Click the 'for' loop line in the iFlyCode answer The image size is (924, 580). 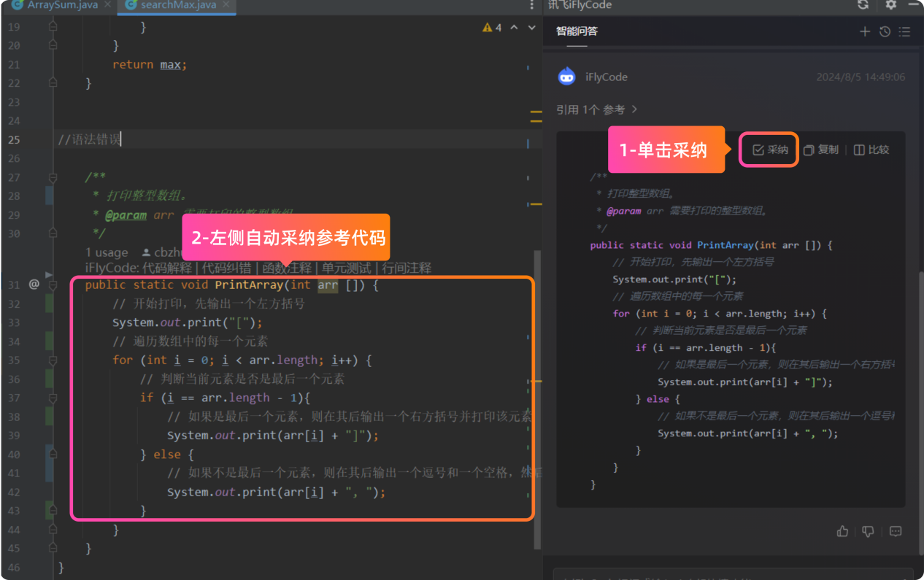720,314
